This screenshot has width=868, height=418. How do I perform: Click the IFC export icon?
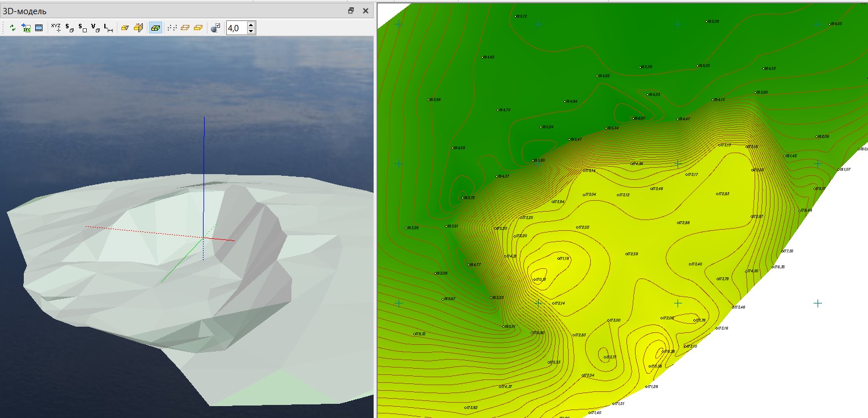pyautogui.click(x=26, y=28)
